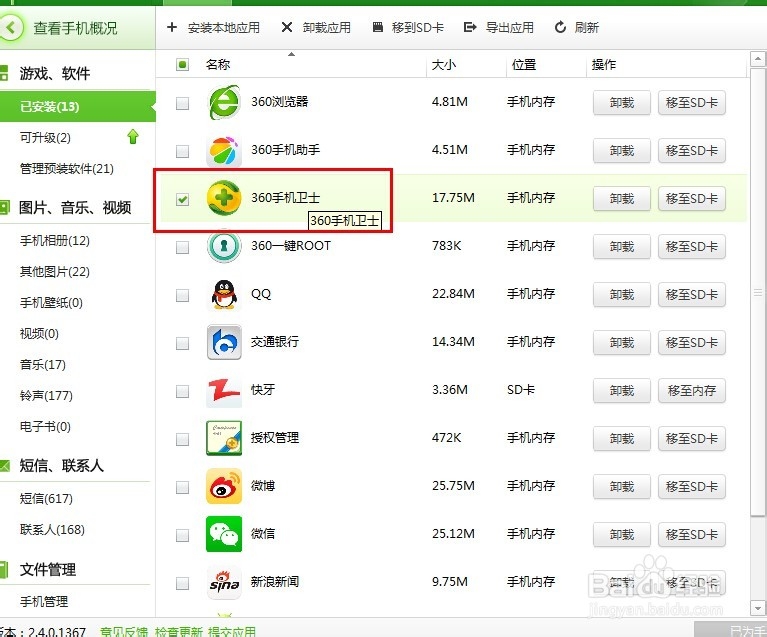Viewport: 767px width, 637px height.
Task: Move 快牙 to internal memory via 移至内存
Action: click(x=692, y=390)
